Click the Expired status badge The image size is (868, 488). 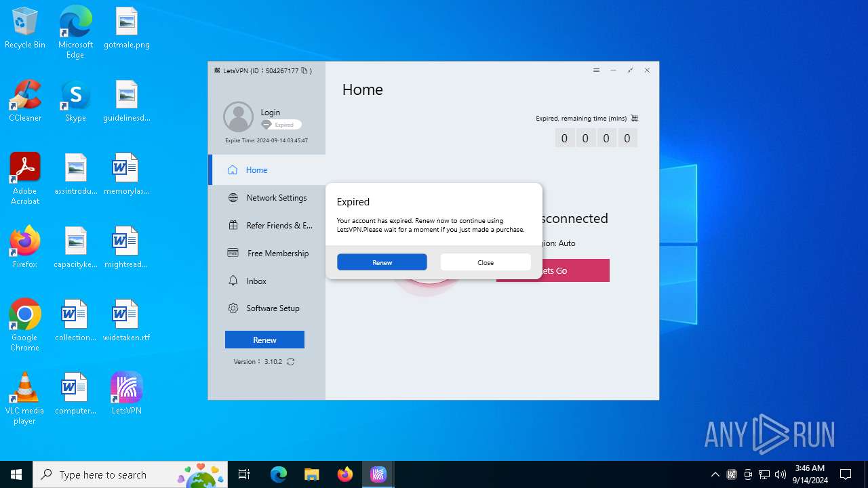coord(281,125)
